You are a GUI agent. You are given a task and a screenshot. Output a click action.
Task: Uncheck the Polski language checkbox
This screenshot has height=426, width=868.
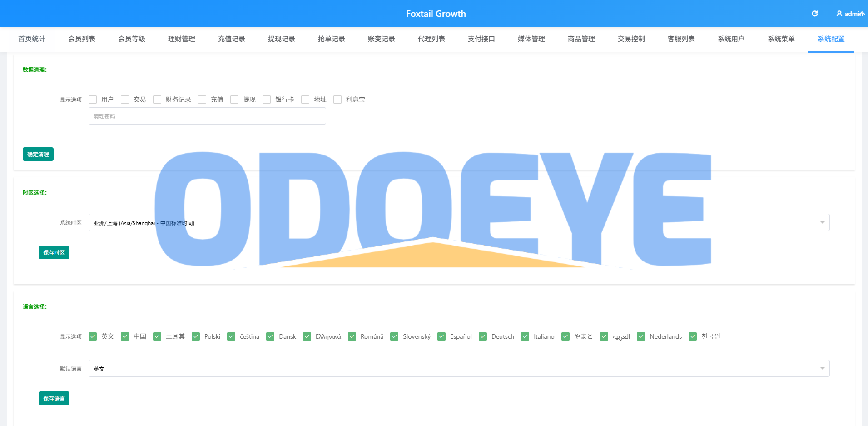(196, 336)
